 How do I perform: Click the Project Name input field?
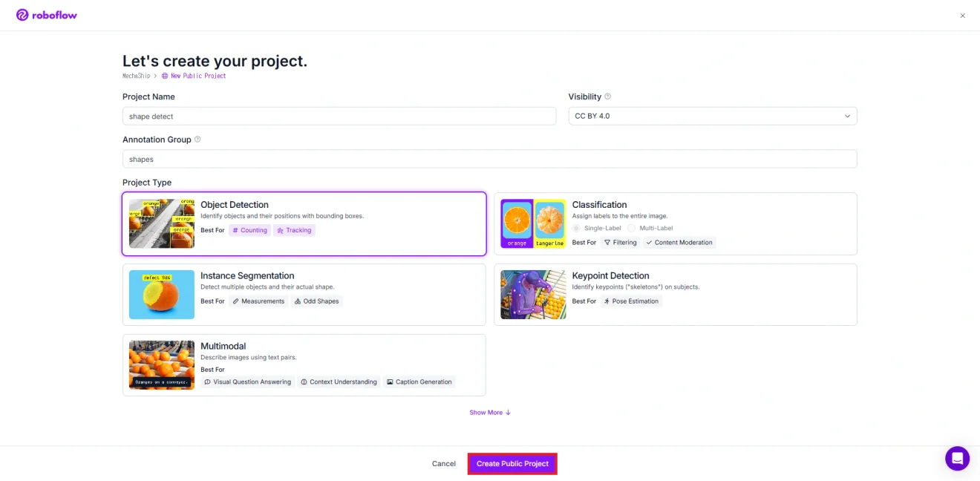click(x=339, y=116)
